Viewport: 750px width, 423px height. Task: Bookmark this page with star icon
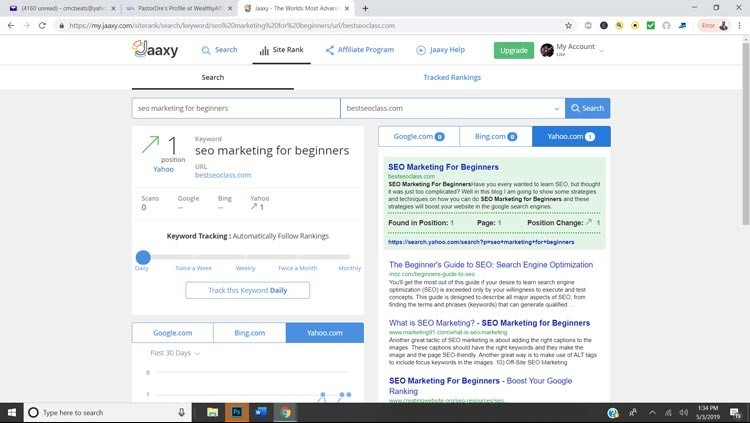(x=568, y=25)
